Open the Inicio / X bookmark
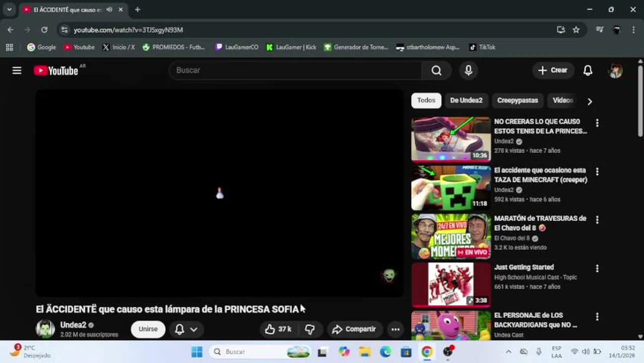The image size is (644, 363). [x=118, y=47]
